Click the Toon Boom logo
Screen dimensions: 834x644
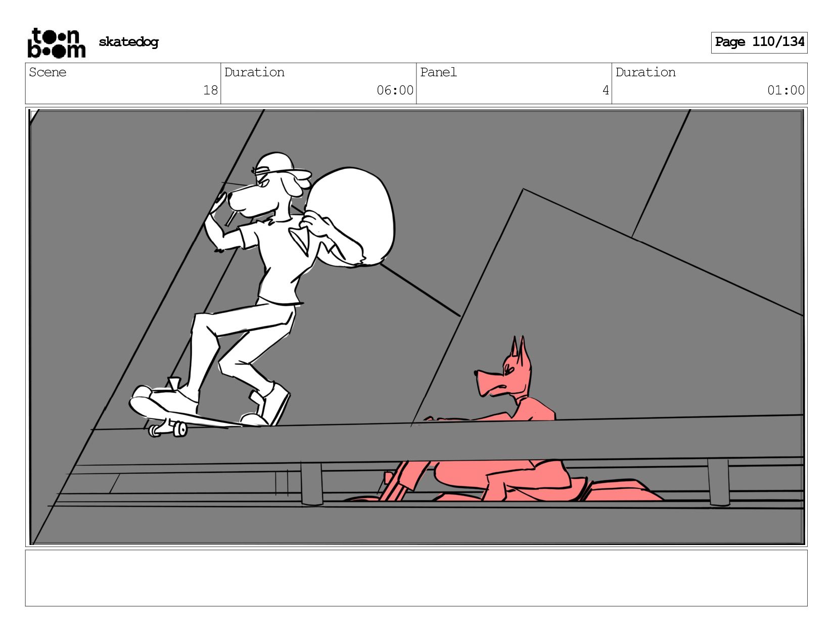(56, 43)
